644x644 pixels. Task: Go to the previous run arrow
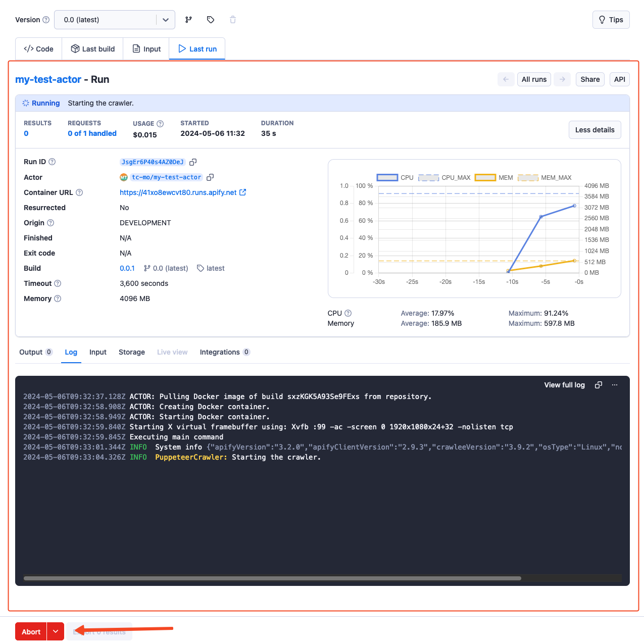(506, 79)
